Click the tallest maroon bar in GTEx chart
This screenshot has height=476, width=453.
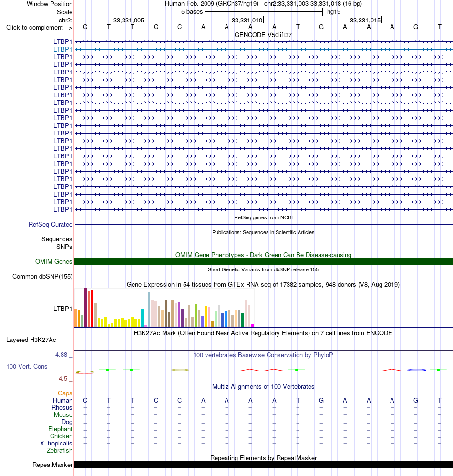[x=85, y=307]
